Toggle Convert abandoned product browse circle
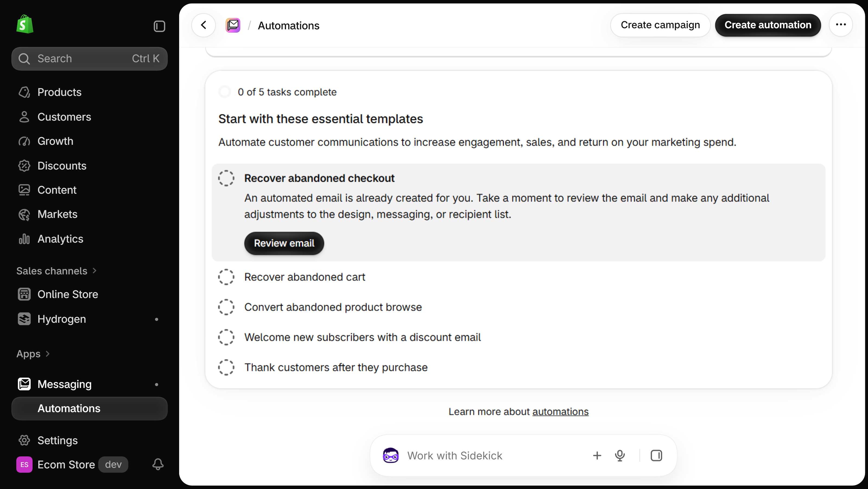 226,307
